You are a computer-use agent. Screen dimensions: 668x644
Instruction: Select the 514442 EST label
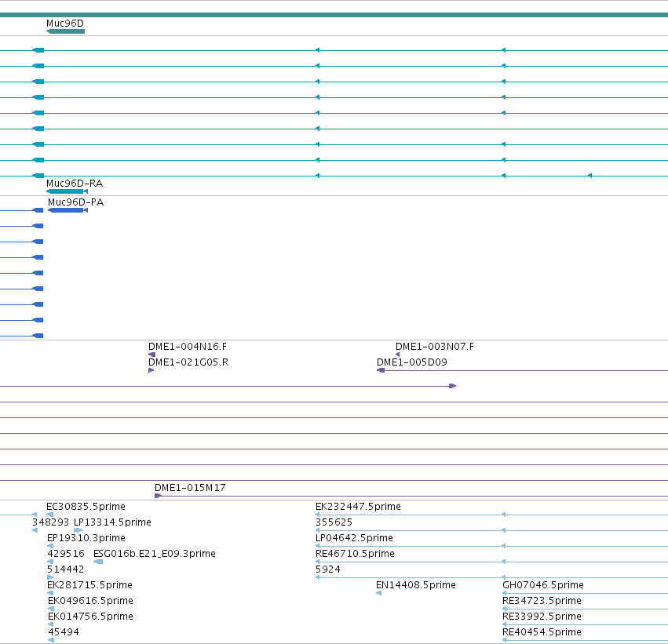coord(66,569)
